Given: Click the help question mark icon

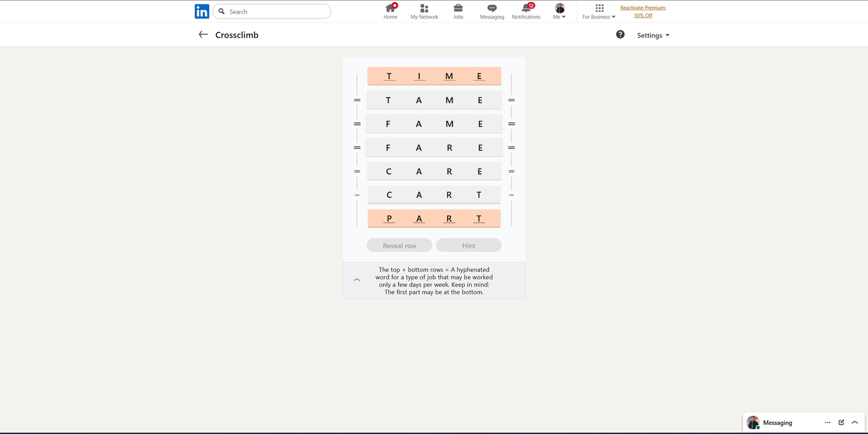Looking at the screenshot, I should [x=620, y=35].
